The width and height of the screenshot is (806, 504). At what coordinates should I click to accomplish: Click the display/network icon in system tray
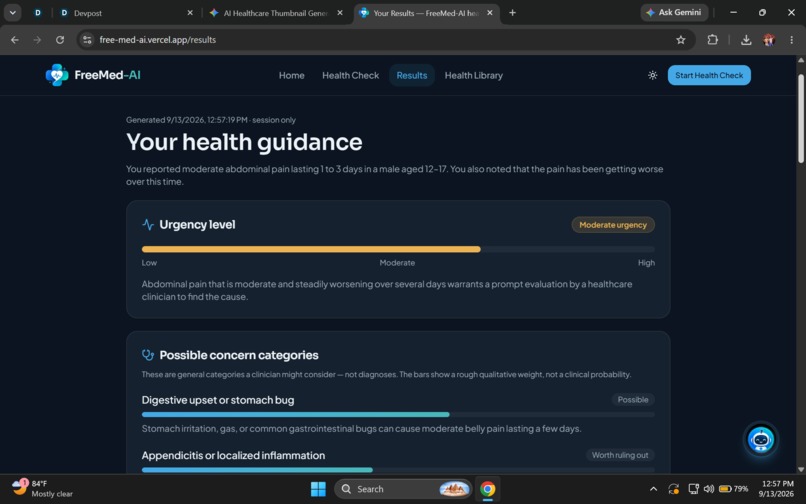tap(693, 489)
